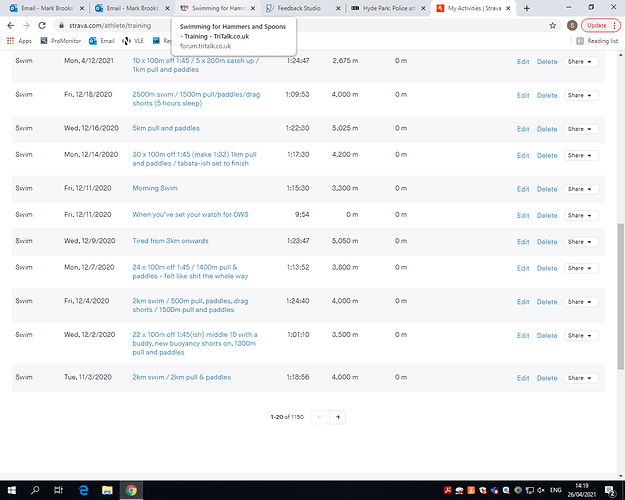Open When you've set your watch for OWS
Viewport: 625px width, 500px height.
[191, 215]
